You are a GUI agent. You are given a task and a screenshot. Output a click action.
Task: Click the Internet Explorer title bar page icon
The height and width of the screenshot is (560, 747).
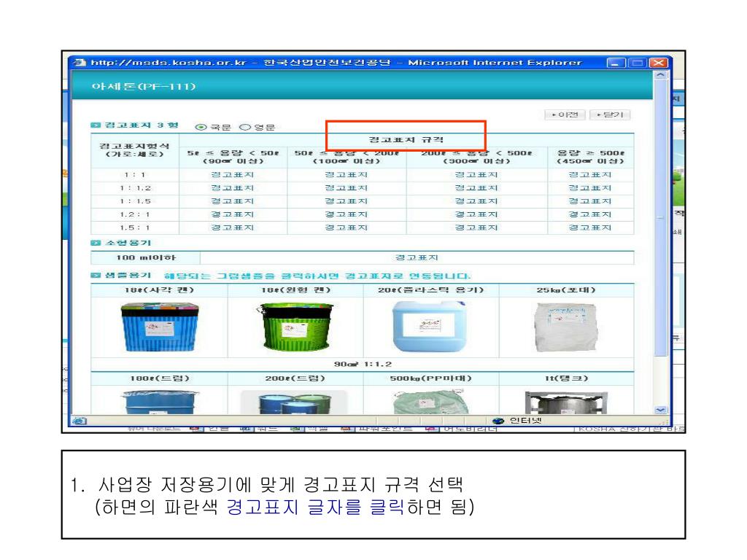[x=80, y=63]
